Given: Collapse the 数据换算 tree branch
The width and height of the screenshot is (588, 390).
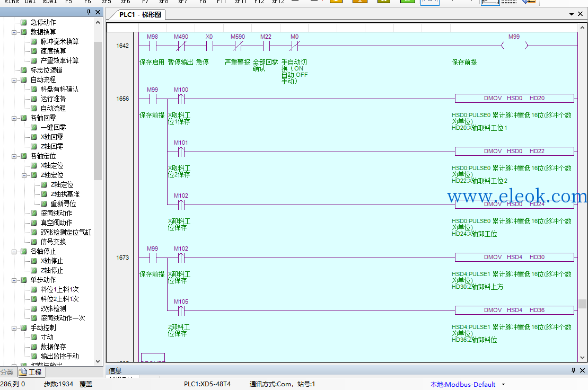Looking at the screenshot, I should [14, 32].
